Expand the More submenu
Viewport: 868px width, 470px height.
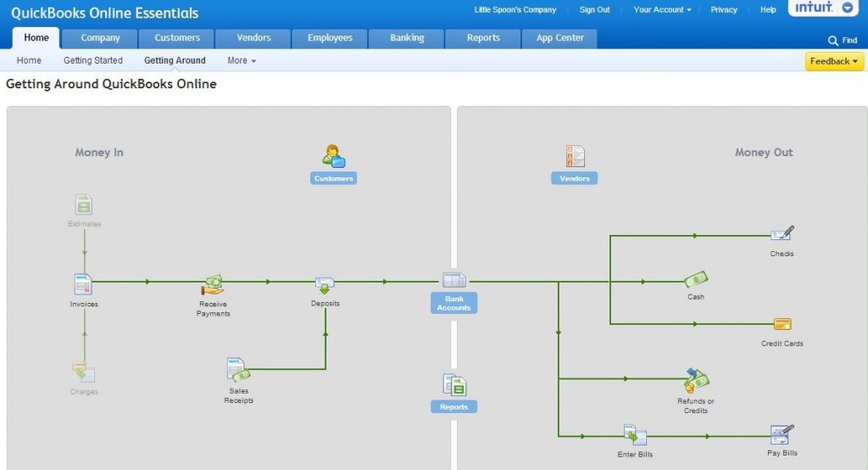tap(242, 60)
